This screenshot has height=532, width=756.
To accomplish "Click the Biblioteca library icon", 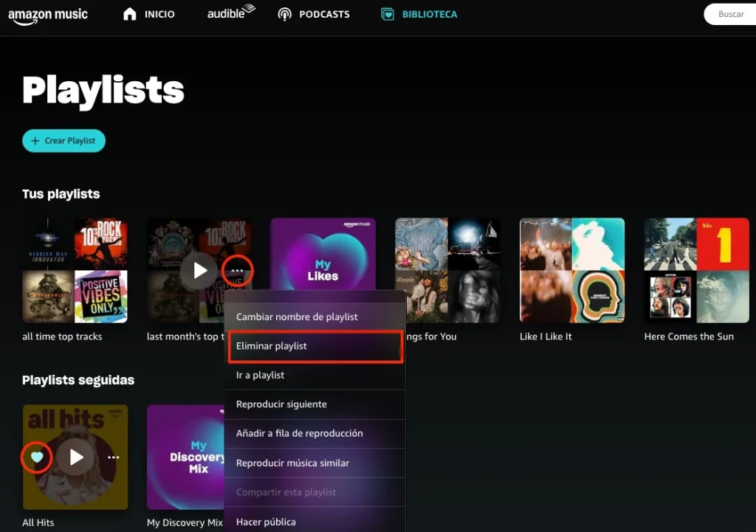I will point(388,14).
